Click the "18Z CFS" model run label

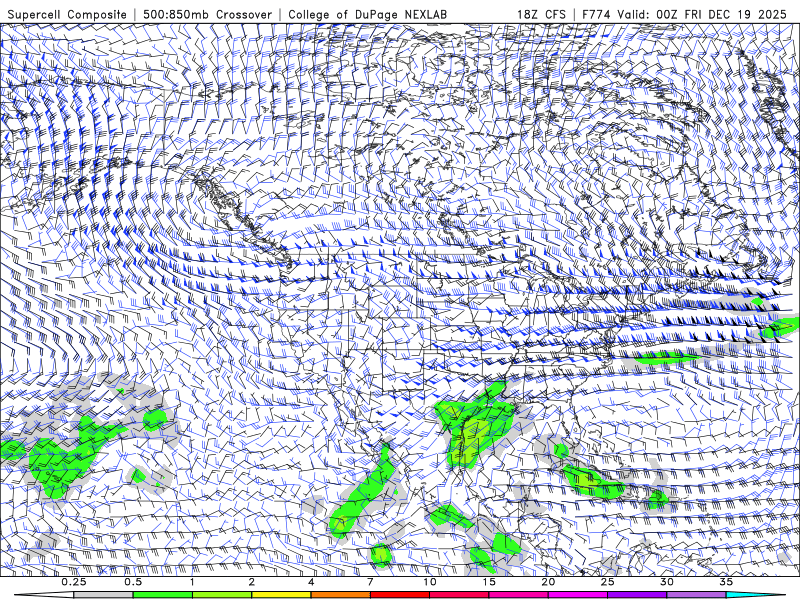(x=541, y=14)
